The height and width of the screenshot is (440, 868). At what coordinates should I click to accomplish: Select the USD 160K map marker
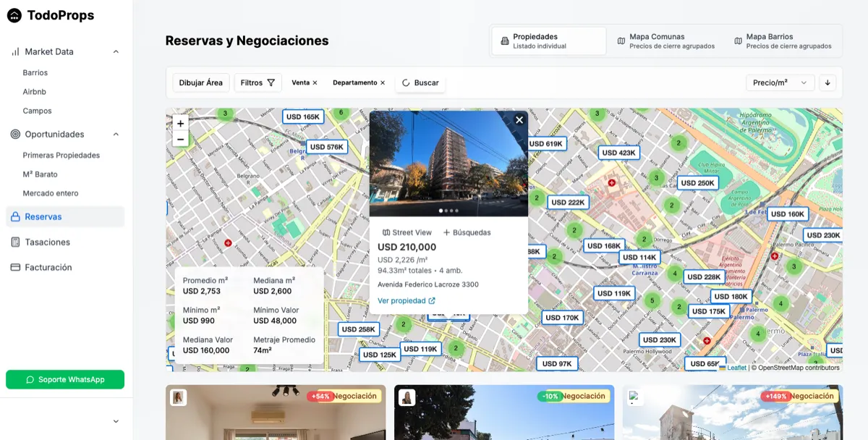coord(788,213)
